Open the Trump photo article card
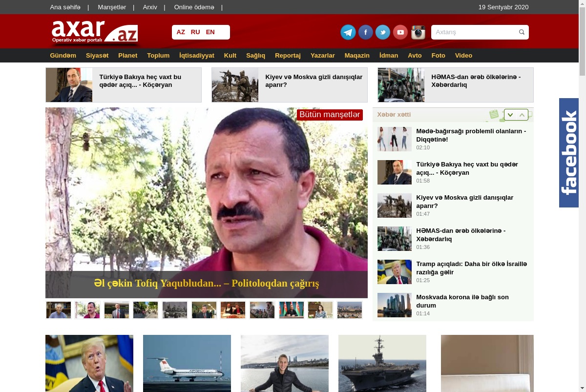Image resolution: width=586 pixels, height=392 pixels. 89,363
